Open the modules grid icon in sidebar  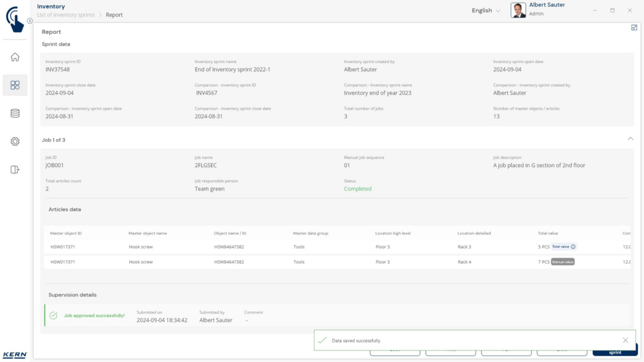(x=15, y=85)
